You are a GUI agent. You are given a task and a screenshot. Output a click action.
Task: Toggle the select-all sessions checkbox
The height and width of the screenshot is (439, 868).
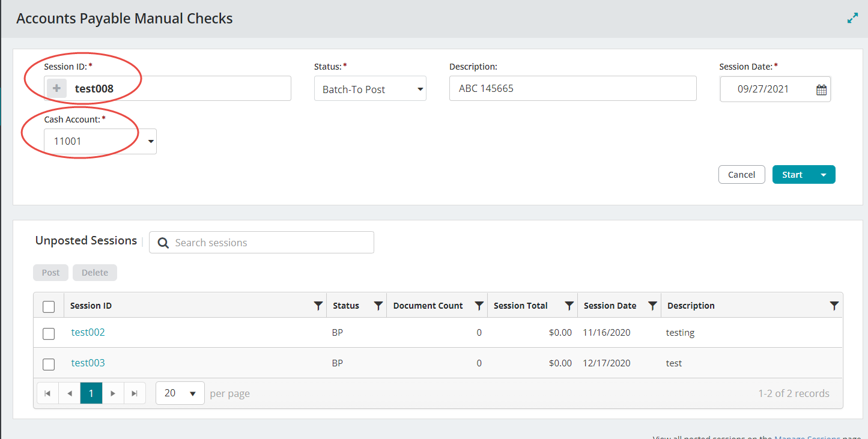49,306
